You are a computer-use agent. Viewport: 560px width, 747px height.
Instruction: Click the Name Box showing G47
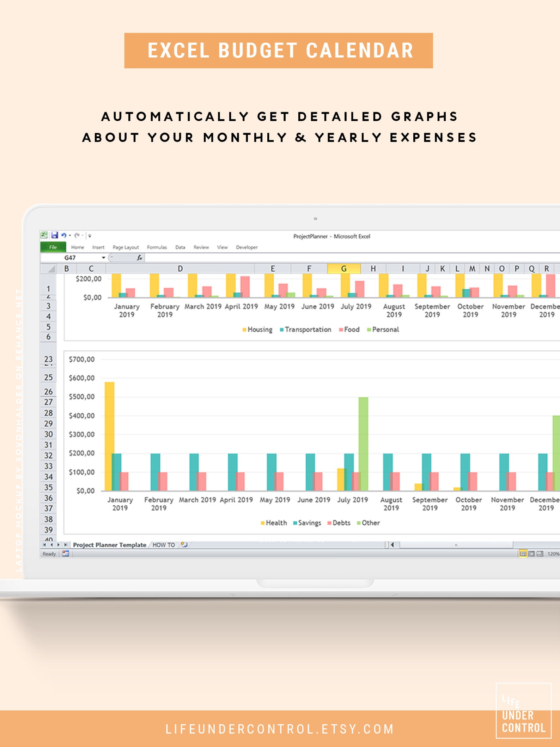point(71,258)
